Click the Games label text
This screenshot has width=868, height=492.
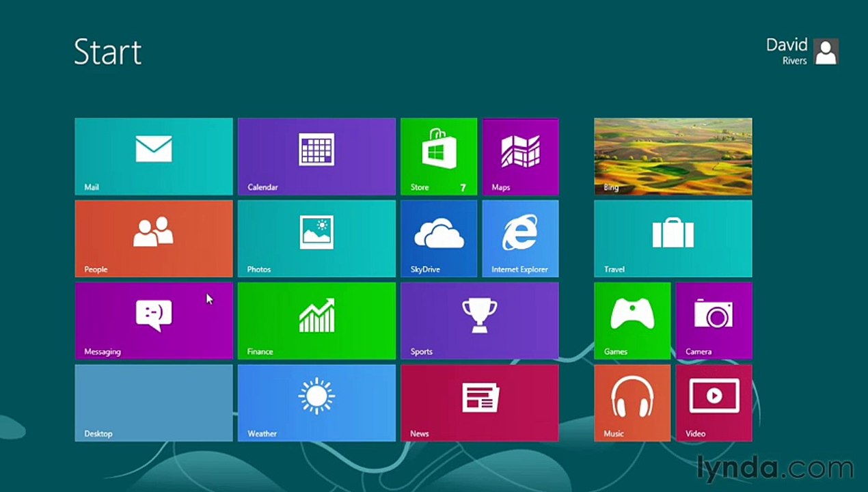click(615, 352)
